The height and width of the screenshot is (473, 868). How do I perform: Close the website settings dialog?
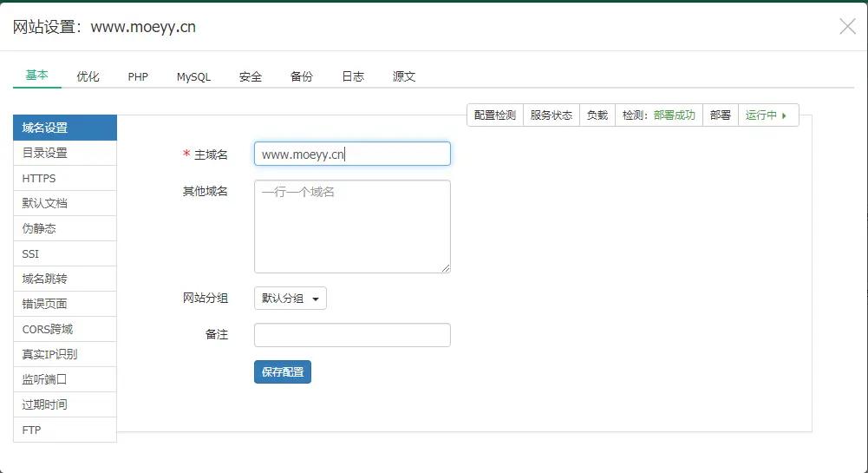pos(847,27)
